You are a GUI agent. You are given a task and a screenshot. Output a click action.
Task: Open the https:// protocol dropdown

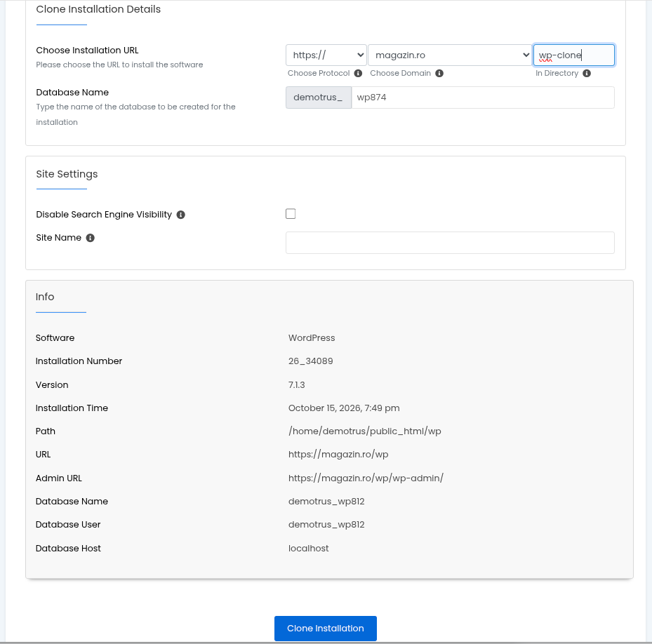click(326, 55)
